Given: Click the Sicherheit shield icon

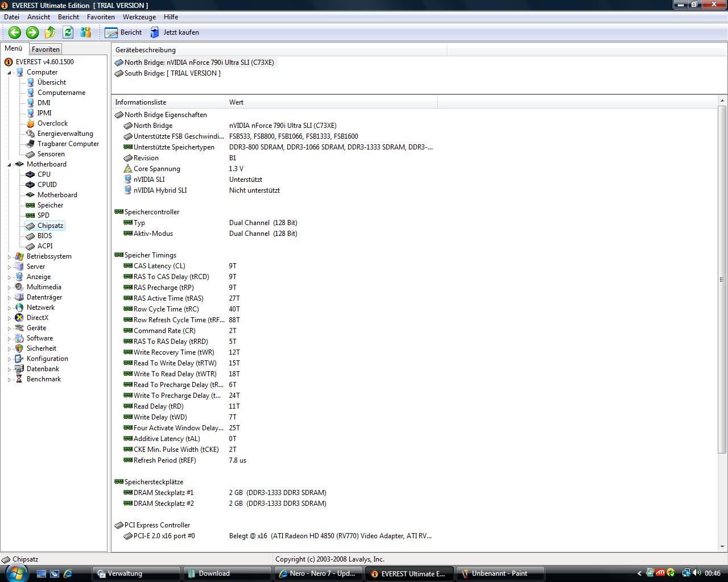Looking at the screenshot, I should [19, 348].
